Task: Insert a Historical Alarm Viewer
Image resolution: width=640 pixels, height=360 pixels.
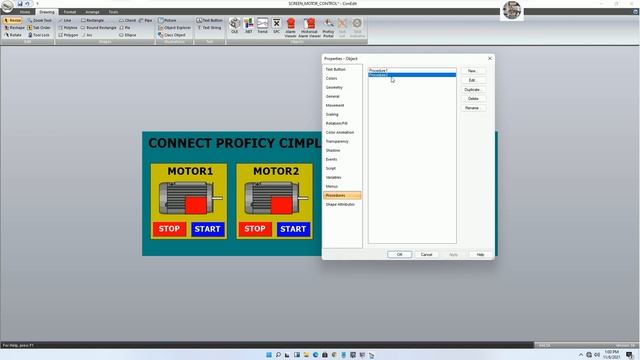Action: 309,28
